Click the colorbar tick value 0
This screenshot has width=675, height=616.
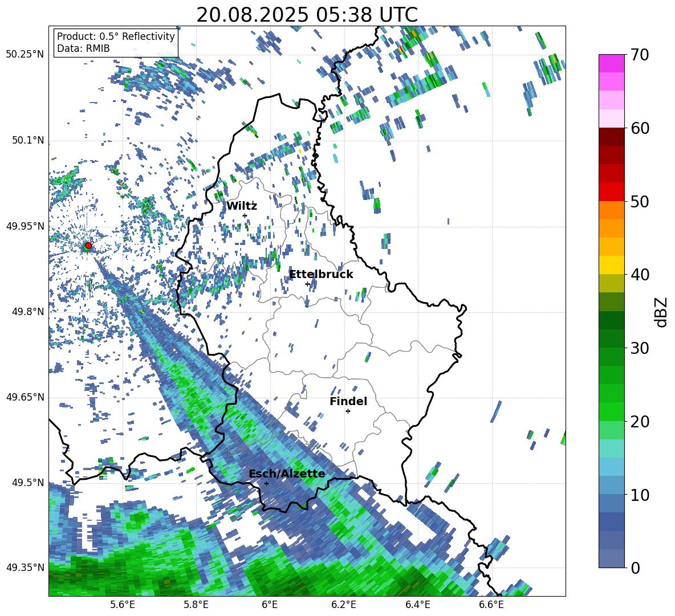pyautogui.click(x=635, y=568)
